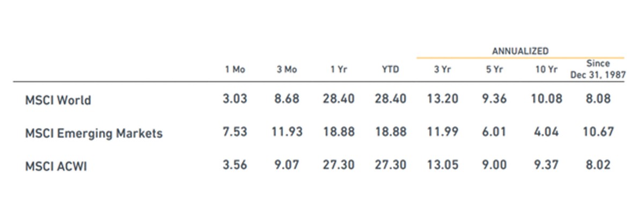Select MSCI World 5 Yr value 9.36
Image resolution: width=644 pixels, height=201 pixels.
(494, 99)
